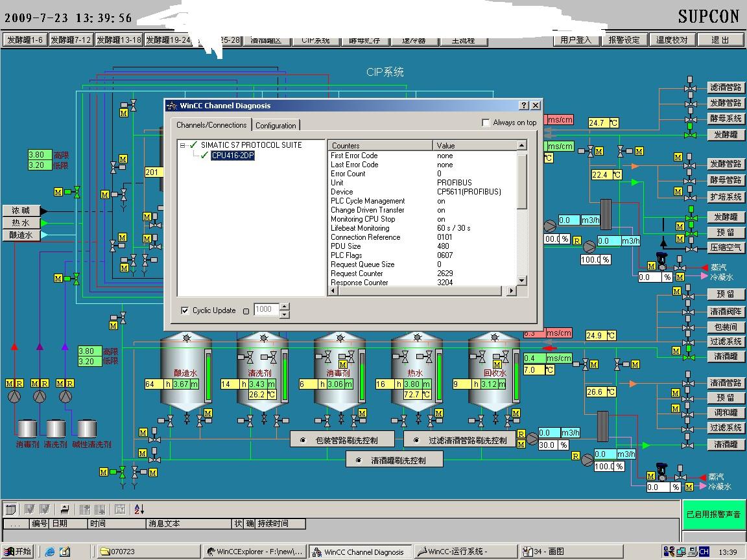Viewport: 747px width, 560px height.
Task: Switch to the Channels/Connections tab
Action: pyautogui.click(x=211, y=124)
